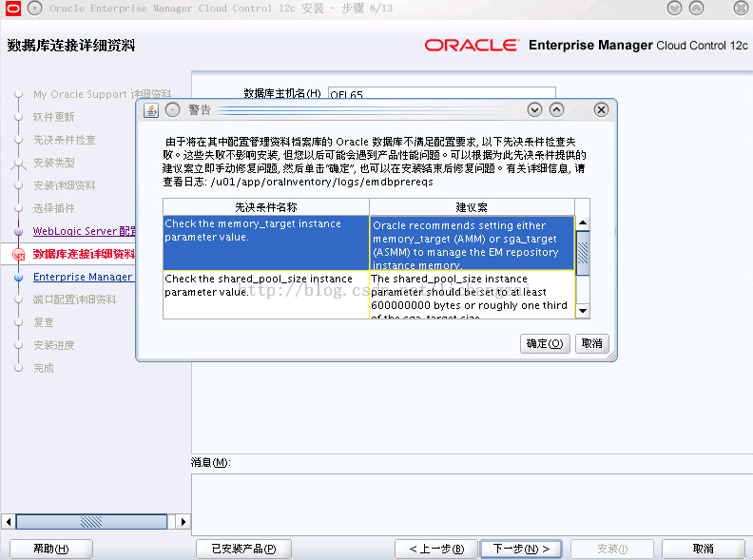Screen dimensions: 753x560
Task: Select the 'The shared_pool_size instance parameter should be set' cell
Action: tap(473, 295)
